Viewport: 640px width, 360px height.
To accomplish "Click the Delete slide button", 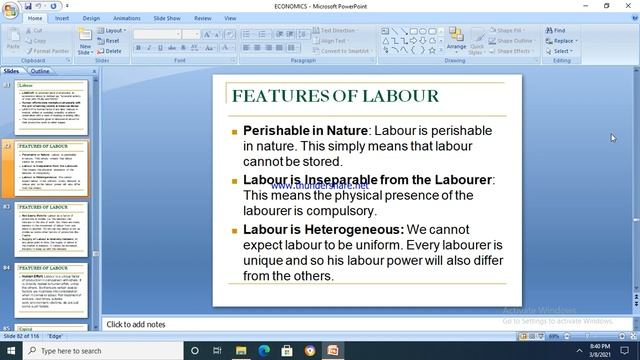I will pyautogui.click(x=109, y=51).
